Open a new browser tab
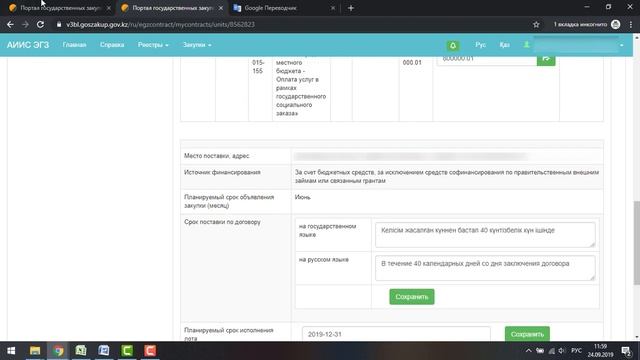 pyautogui.click(x=351, y=8)
